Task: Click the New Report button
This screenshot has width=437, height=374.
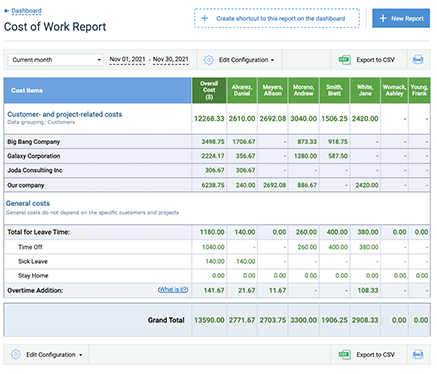Action: pyautogui.click(x=401, y=18)
